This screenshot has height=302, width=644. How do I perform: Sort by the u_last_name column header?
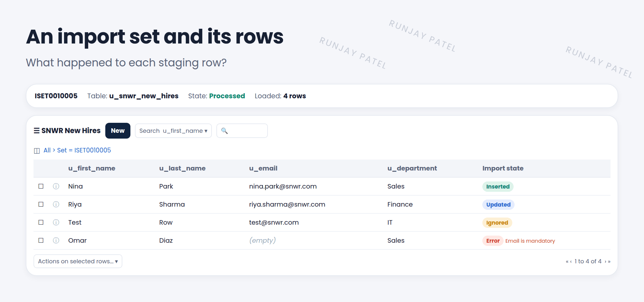coord(182,168)
